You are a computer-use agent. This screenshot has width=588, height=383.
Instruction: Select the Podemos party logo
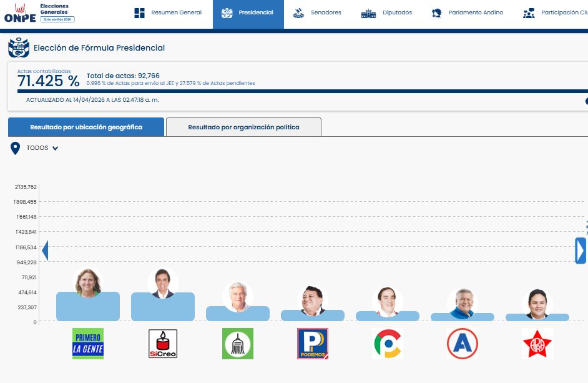pos(313,344)
